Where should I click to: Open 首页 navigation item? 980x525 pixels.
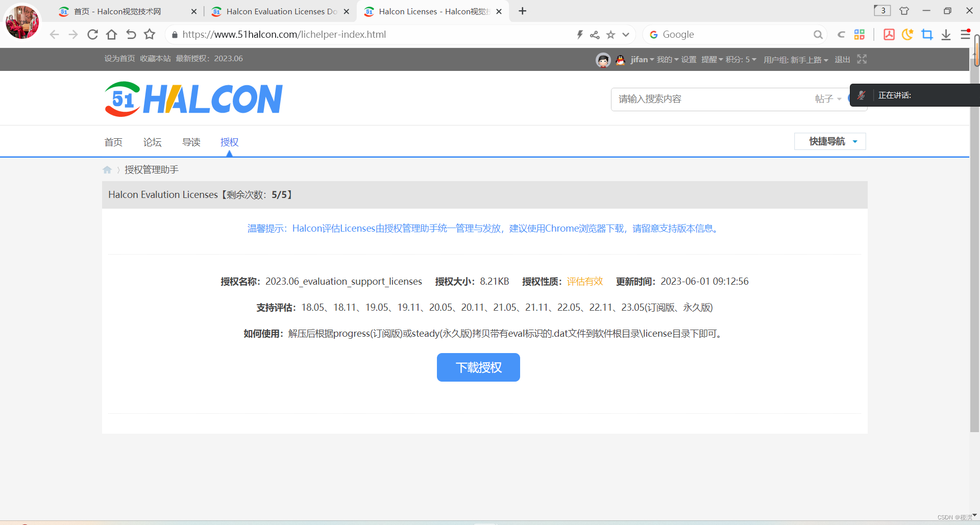point(113,142)
